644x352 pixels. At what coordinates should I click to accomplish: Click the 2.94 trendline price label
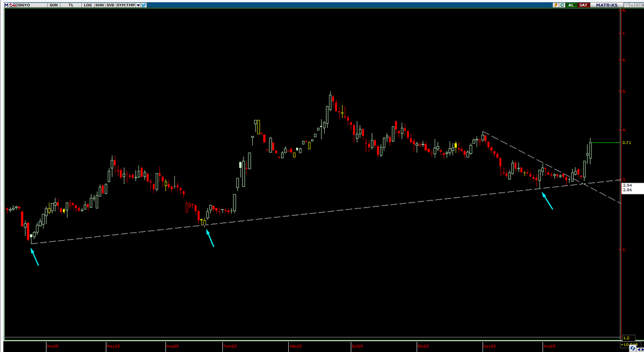click(627, 185)
